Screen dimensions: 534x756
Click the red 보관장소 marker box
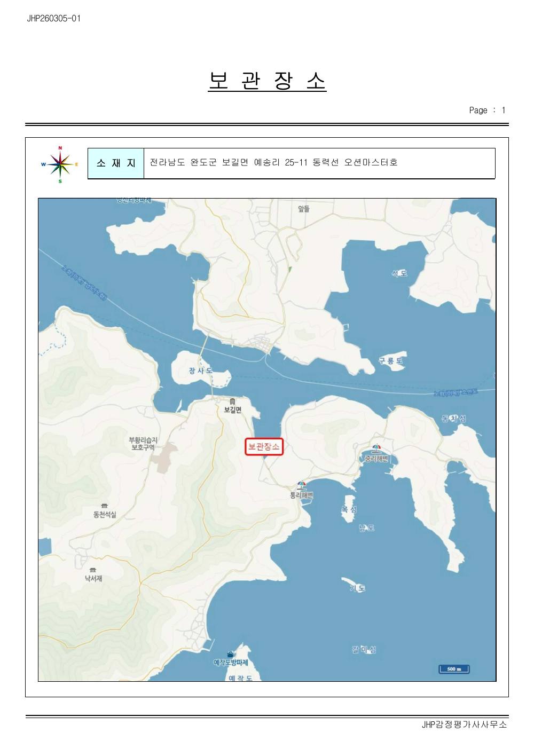tap(264, 447)
